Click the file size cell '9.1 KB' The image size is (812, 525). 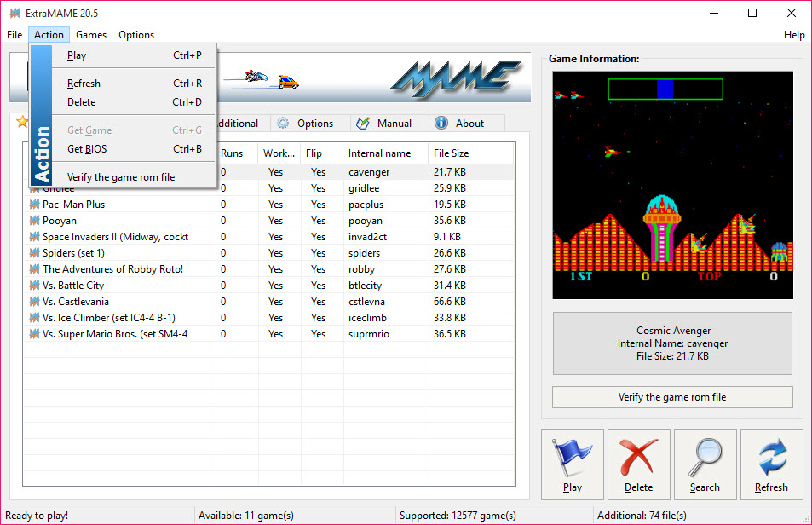click(447, 237)
